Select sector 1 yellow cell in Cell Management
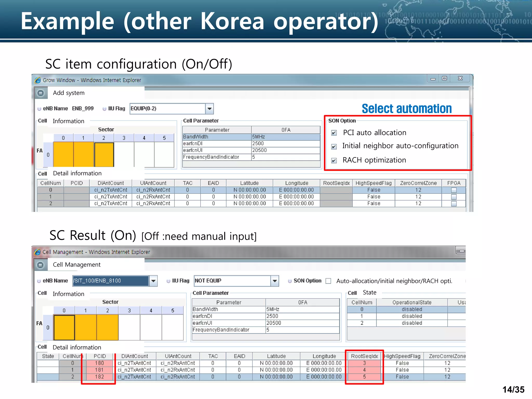 click(x=86, y=327)
